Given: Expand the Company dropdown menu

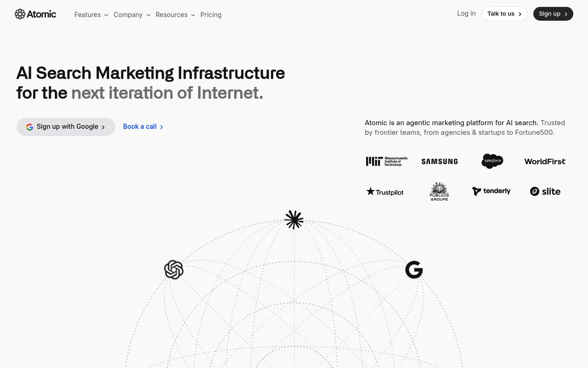Looking at the screenshot, I should [132, 15].
